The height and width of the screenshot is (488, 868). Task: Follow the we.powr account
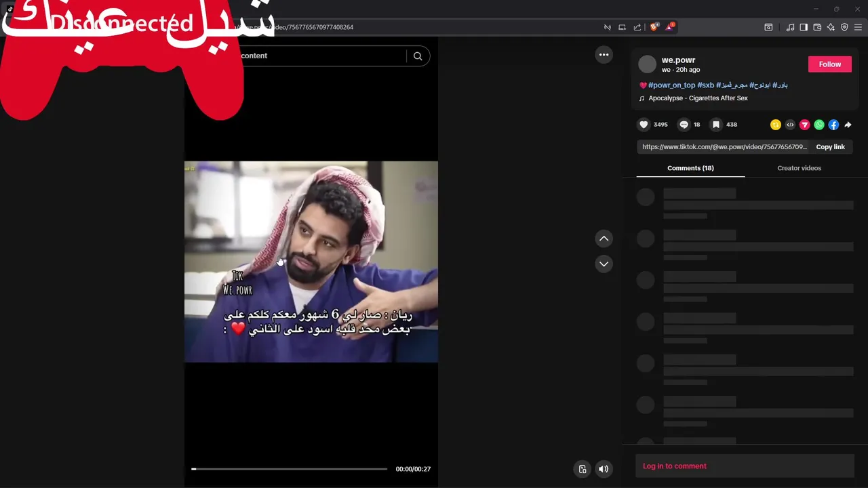pyautogui.click(x=829, y=64)
